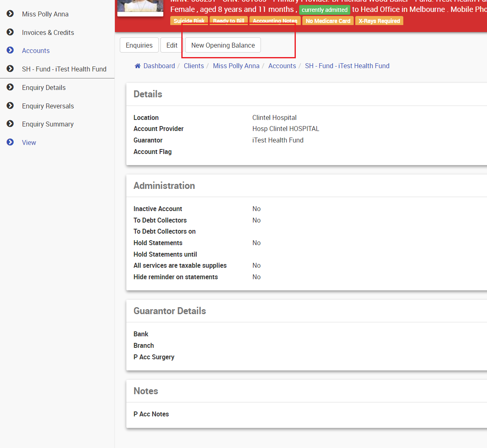Select View in the sidebar
The height and width of the screenshot is (448, 487).
pyautogui.click(x=29, y=143)
